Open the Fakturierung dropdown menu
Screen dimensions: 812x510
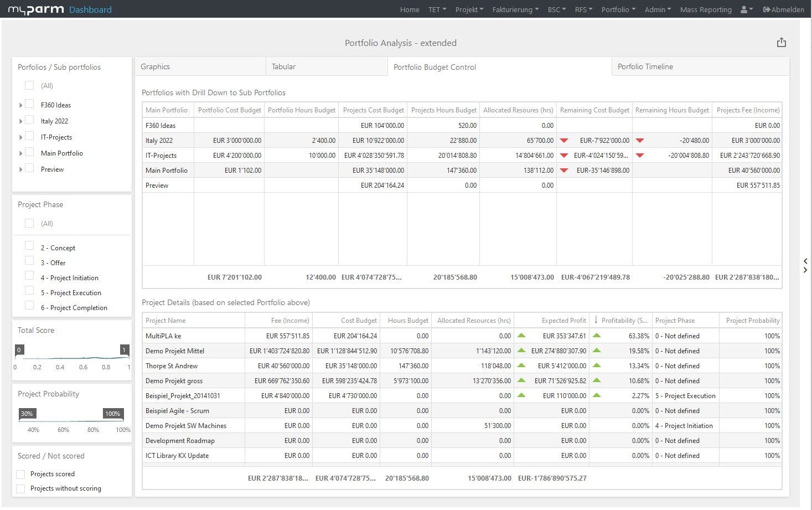click(x=515, y=9)
